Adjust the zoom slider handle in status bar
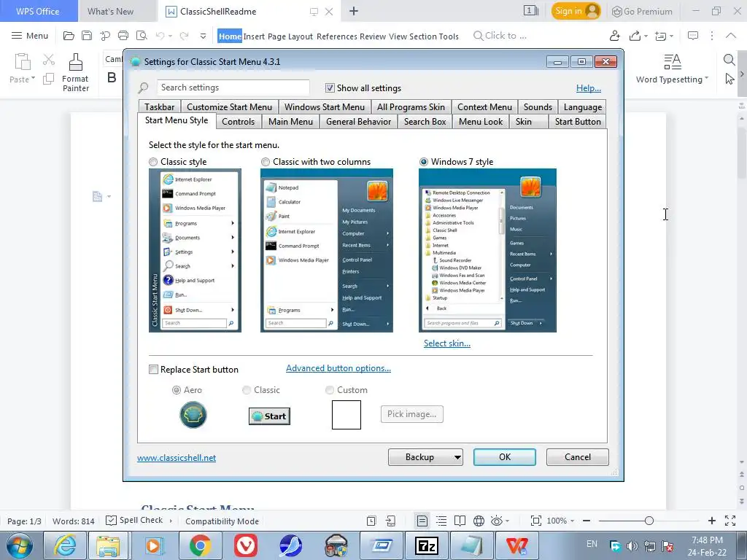The width and height of the screenshot is (747, 560). [x=649, y=521]
